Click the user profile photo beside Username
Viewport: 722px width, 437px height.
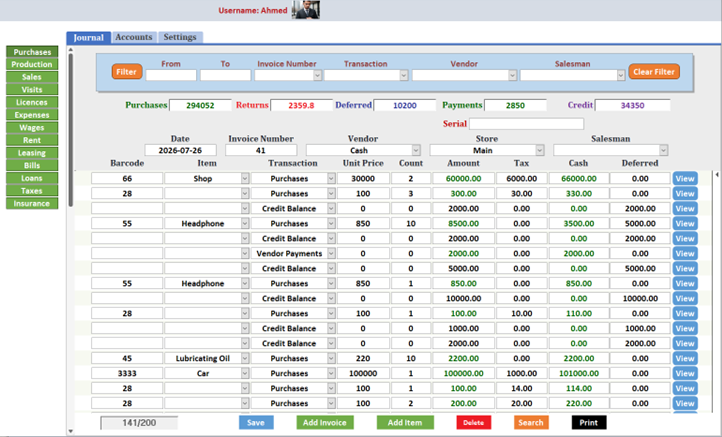click(x=306, y=10)
